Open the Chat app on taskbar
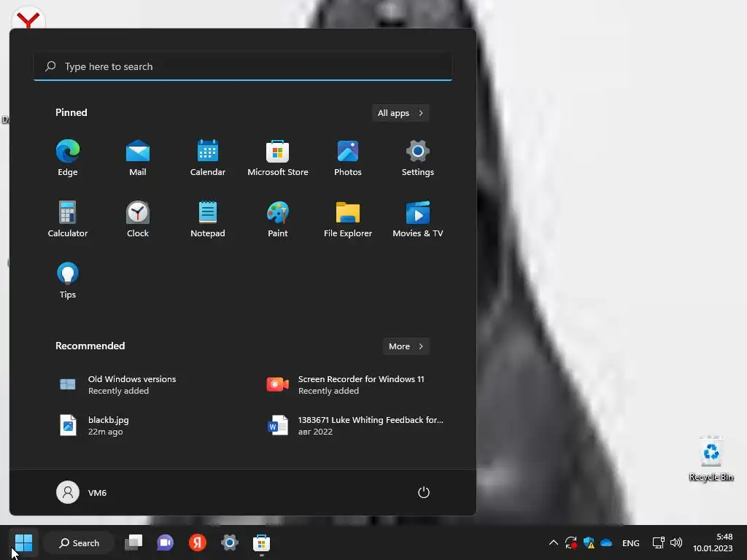The image size is (747, 560). [166, 542]
